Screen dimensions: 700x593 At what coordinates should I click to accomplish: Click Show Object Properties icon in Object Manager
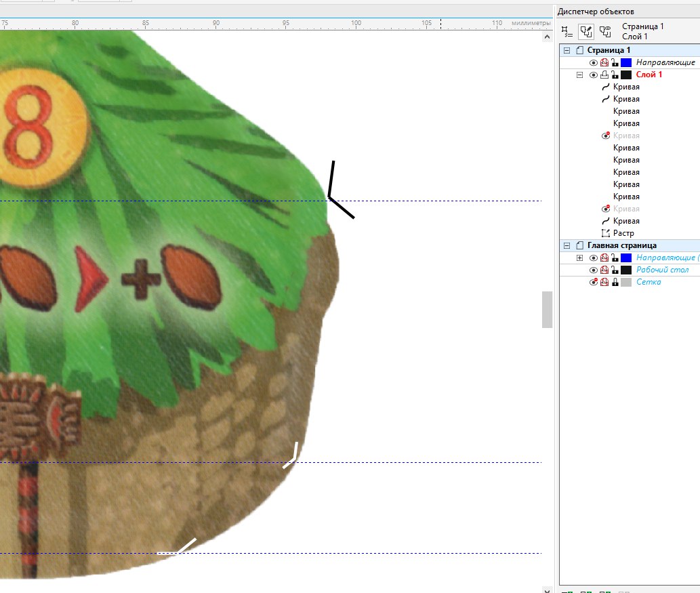pyautogui.click(x=567, y=31)
